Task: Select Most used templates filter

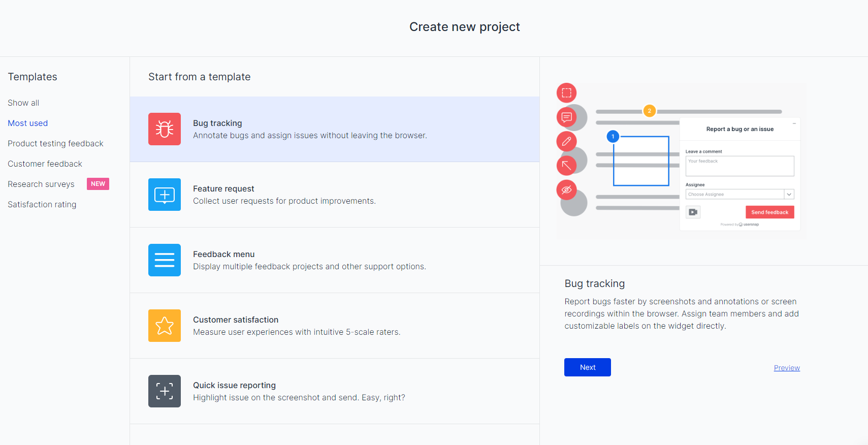Action: [28, 123]
